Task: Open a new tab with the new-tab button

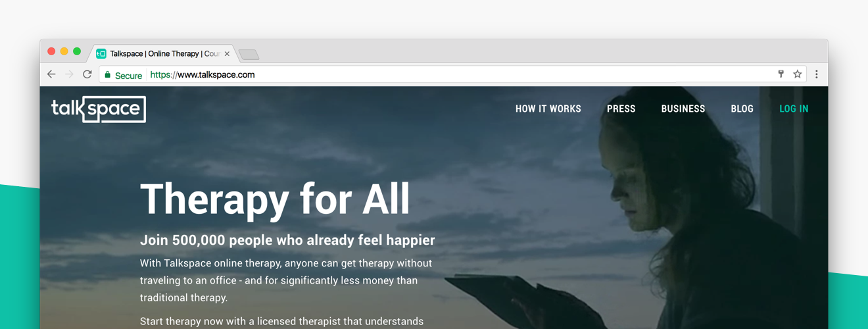Action: click(x=249, y=55)
